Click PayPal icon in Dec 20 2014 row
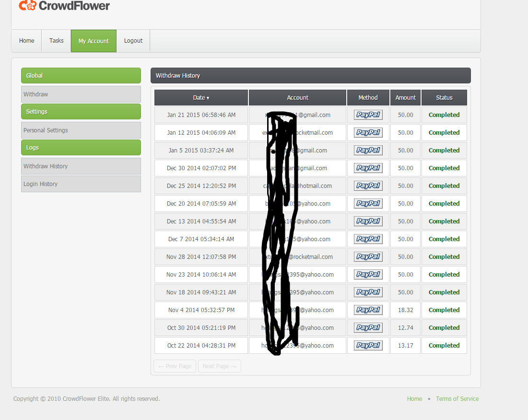Image resolution: width=528 pixels, height=420 pixels. pyautogui.click(x=368, y=204)
